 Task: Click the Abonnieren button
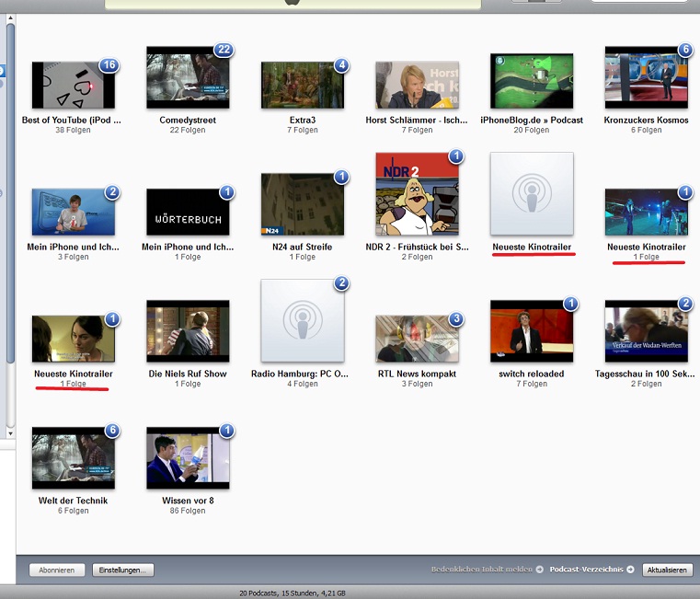(x=57, y=570)
